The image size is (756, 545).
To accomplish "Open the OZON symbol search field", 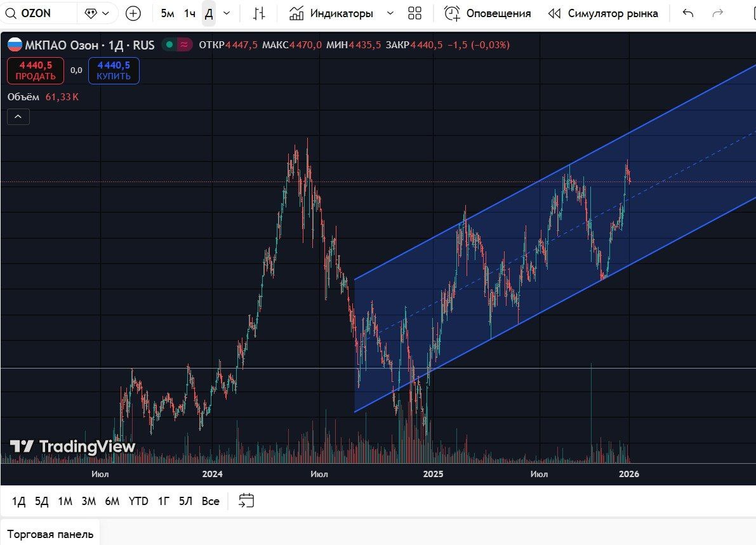I will (x=37, y=13).
